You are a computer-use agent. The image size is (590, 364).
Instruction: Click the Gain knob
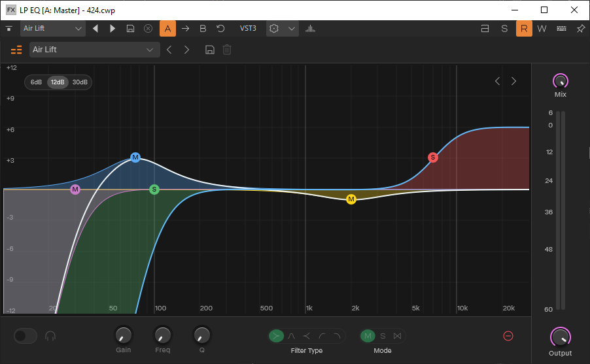pyautogui.click(x=124, y=335)
